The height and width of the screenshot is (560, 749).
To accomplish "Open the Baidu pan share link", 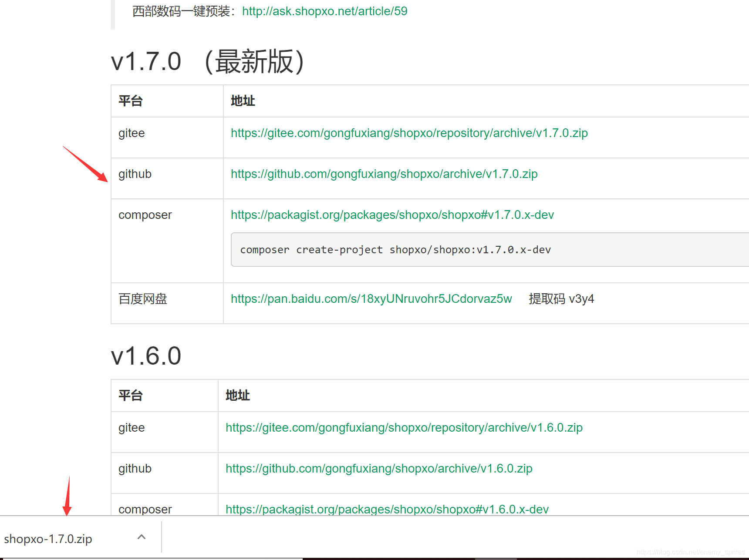I will [x=371, y=299].
